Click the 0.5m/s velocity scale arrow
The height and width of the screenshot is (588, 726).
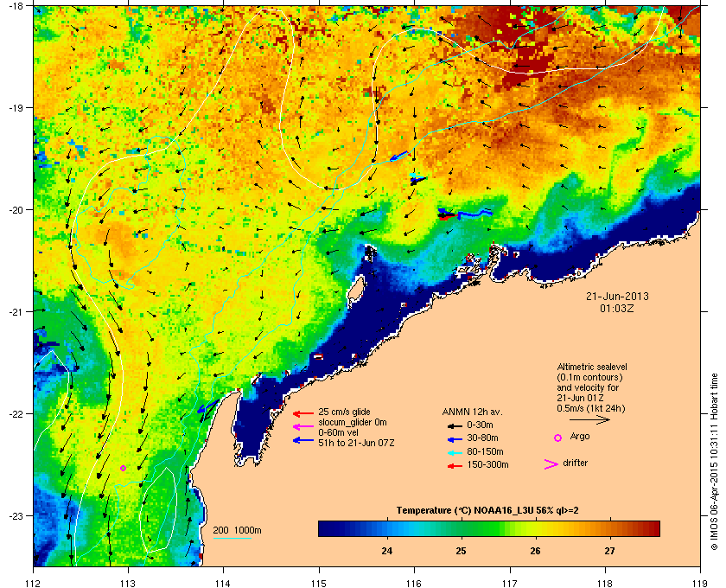coord(589,420)
